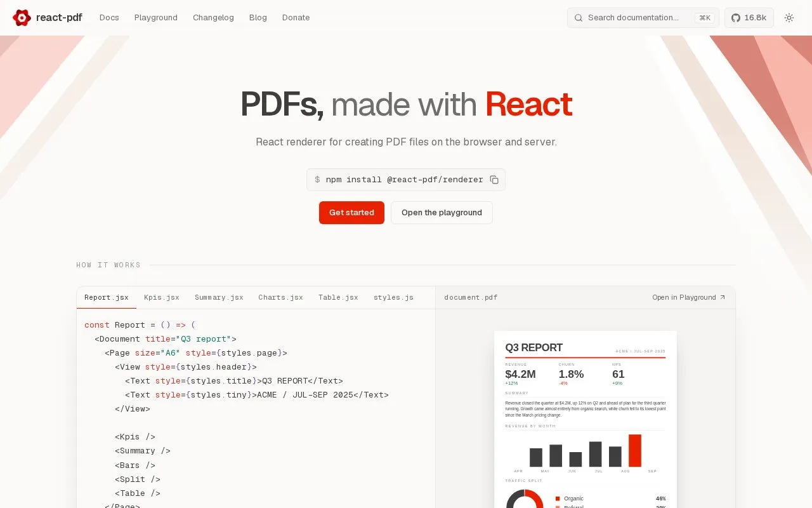
Task: Click Open the playground button
Action: [x=442, y=213]
